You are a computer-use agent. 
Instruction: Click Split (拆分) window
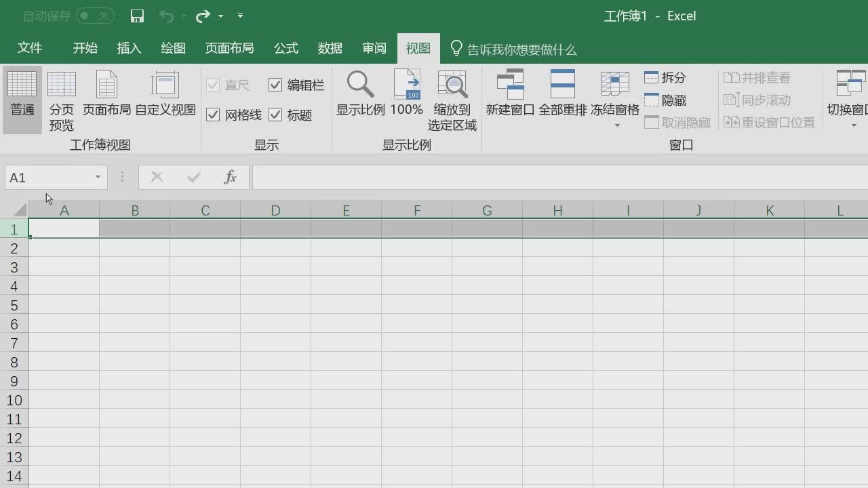click(x=665, y=77)
